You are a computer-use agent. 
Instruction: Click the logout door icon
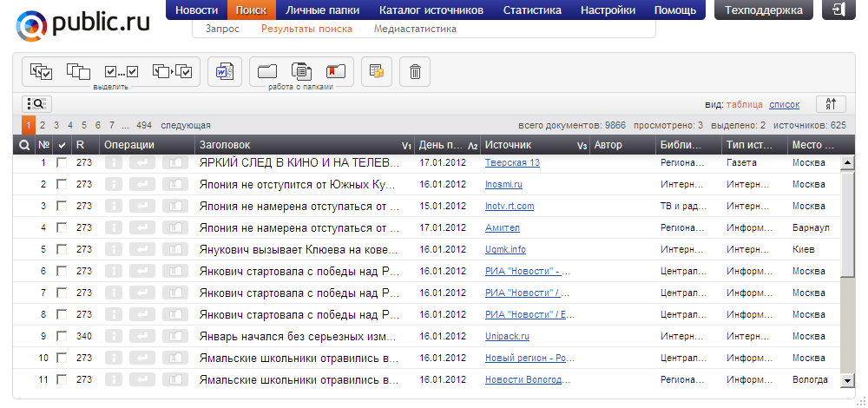[x=839, y=10]
